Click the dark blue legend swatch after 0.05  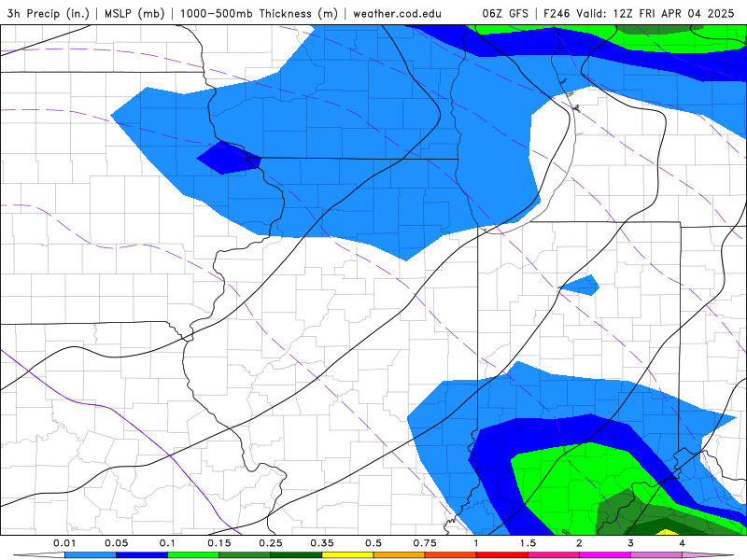(x=142, y=555)
